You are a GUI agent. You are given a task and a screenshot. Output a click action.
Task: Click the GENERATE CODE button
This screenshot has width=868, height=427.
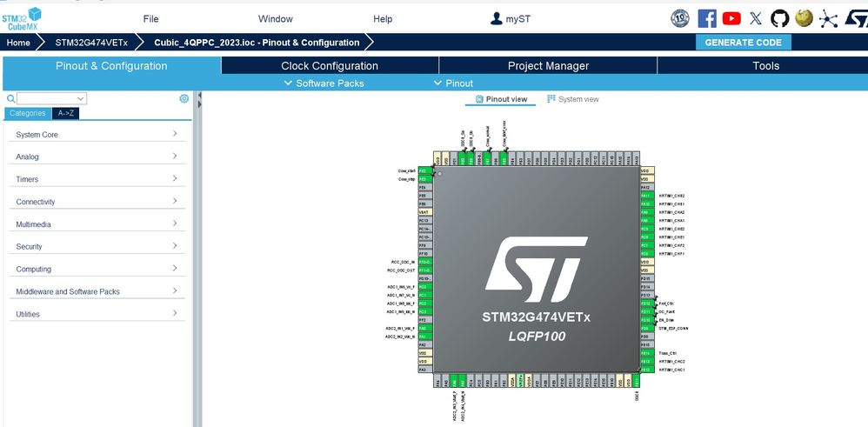(743, 42)
